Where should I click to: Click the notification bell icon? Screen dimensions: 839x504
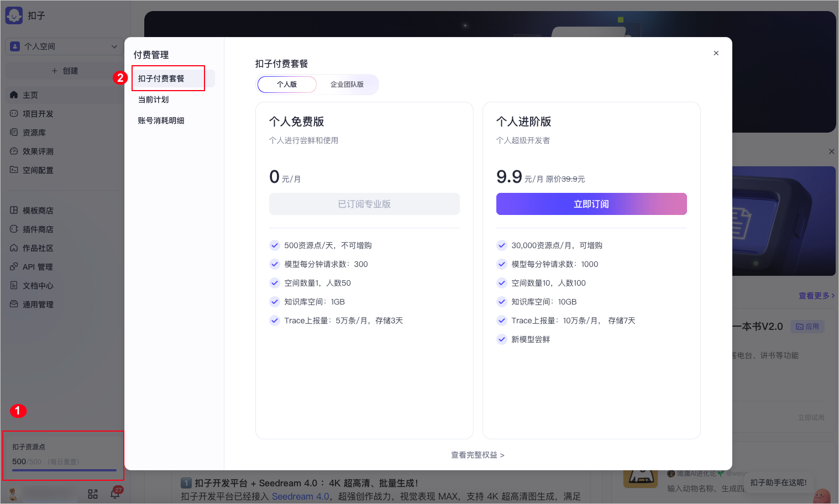pos(115,494)
